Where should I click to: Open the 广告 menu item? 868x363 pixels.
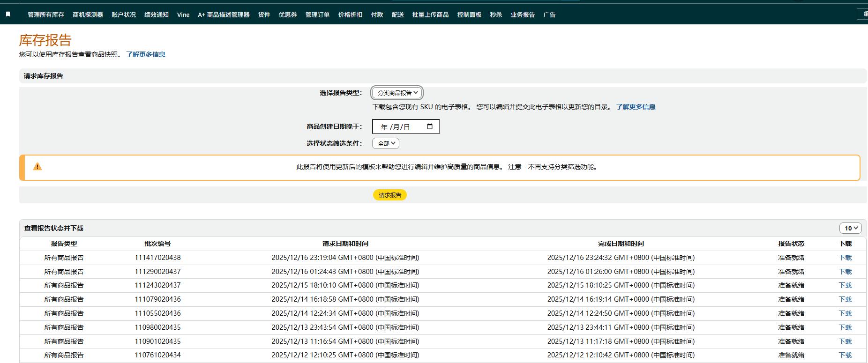pyautogui.click(x=549, y=15)
